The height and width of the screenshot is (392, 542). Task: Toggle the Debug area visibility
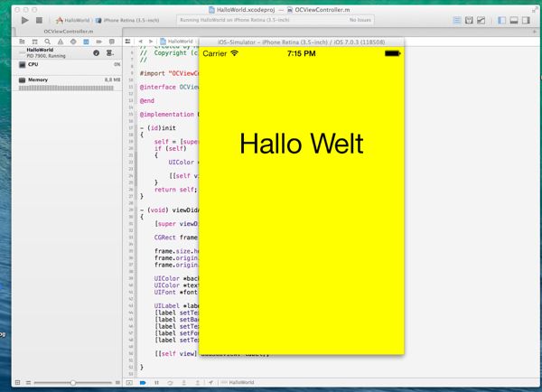[514, 21]
